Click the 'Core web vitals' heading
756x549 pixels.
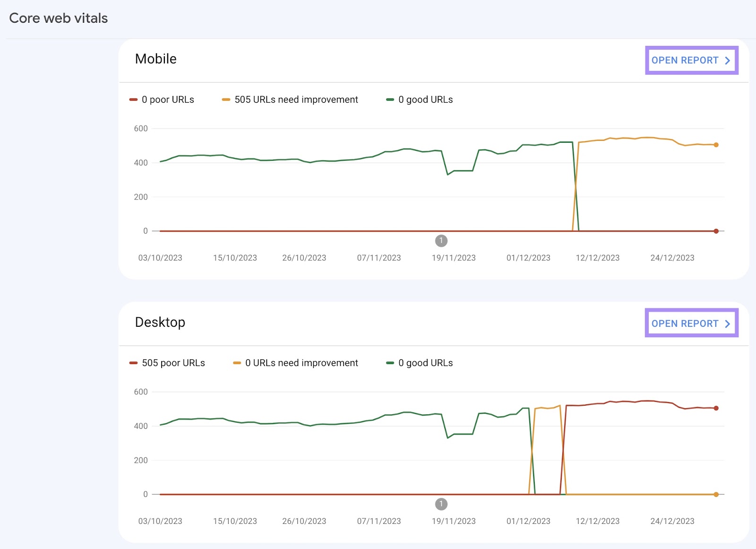(58, 18)
